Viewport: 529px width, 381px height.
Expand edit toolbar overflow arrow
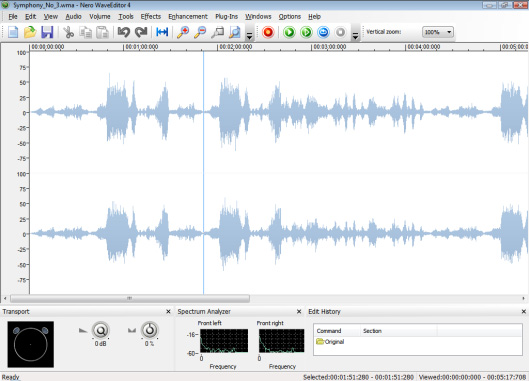pos(249,35)
